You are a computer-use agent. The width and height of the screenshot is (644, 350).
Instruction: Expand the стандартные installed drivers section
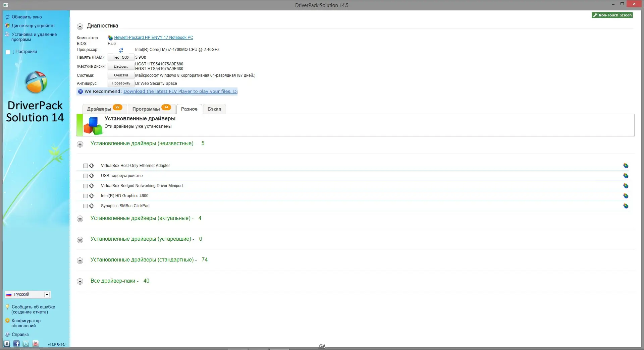click(x=80, y=260)
